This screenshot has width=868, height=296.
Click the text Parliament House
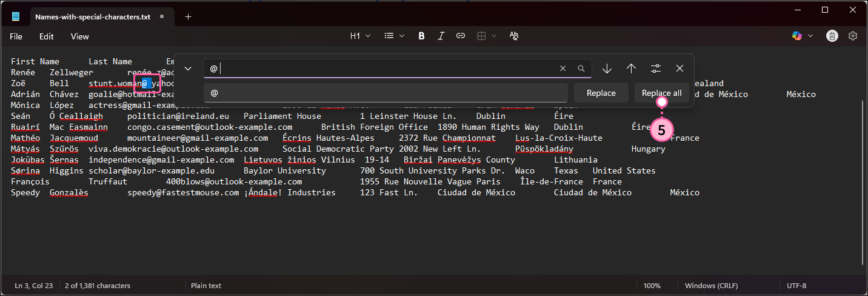click(282, 116)
